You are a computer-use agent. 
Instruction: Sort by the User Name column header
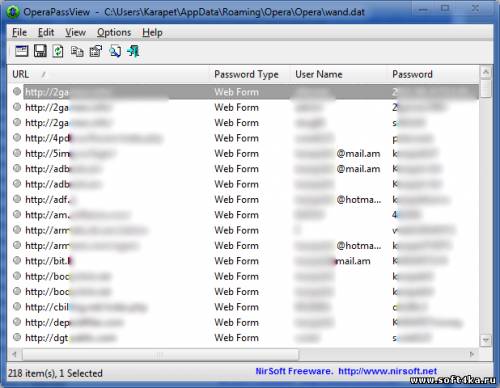339,74
